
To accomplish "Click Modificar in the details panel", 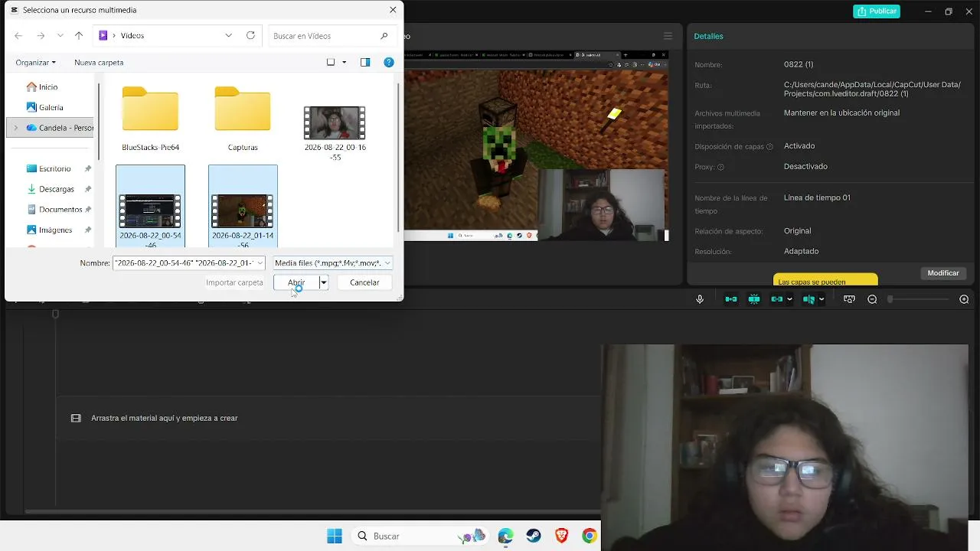I will coord(943,273).
